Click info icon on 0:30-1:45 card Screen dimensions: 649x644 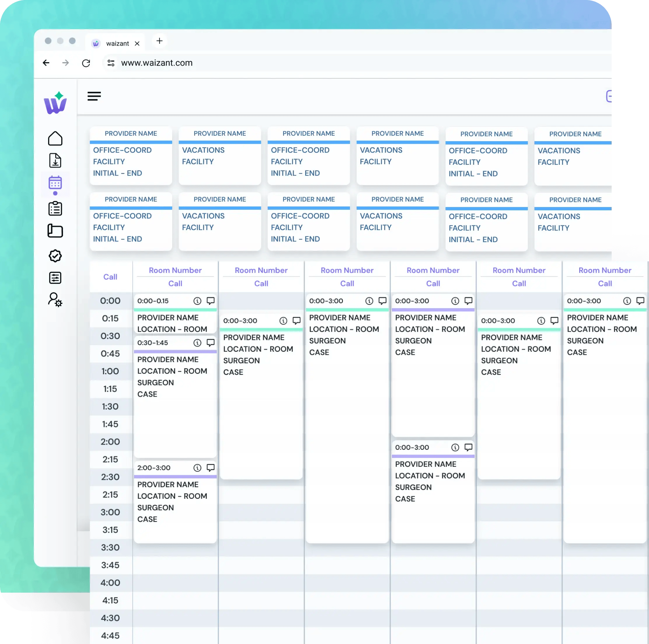(x=197, y=343)
